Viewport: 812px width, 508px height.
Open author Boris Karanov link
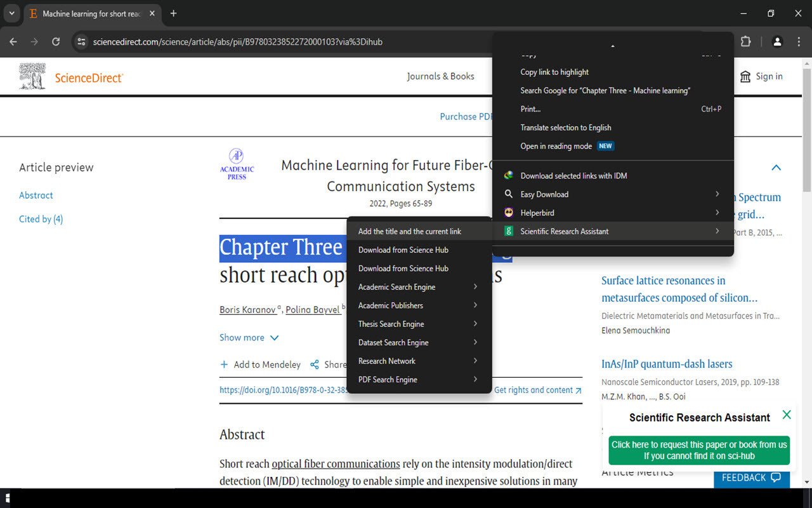click(x=247, y=310)
